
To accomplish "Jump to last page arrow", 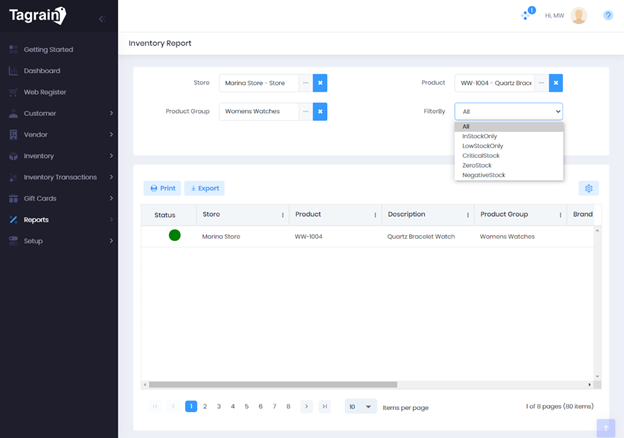I will [325, 406].
